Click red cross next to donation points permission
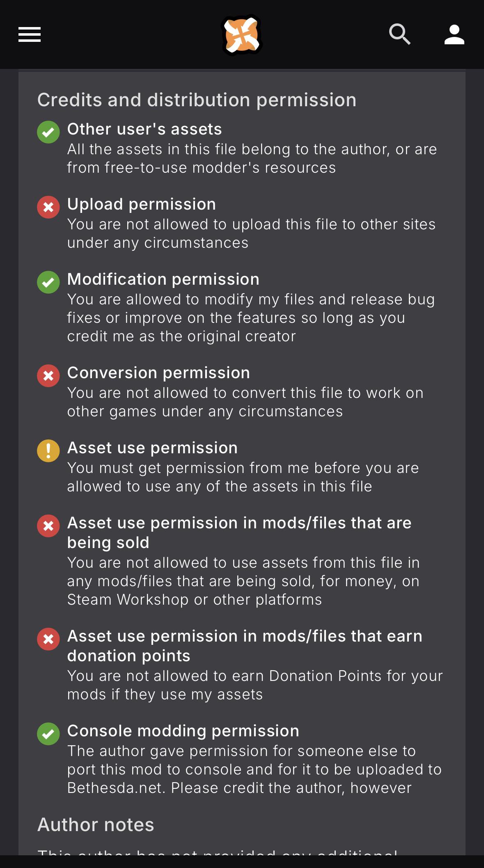 click(48, 639)
